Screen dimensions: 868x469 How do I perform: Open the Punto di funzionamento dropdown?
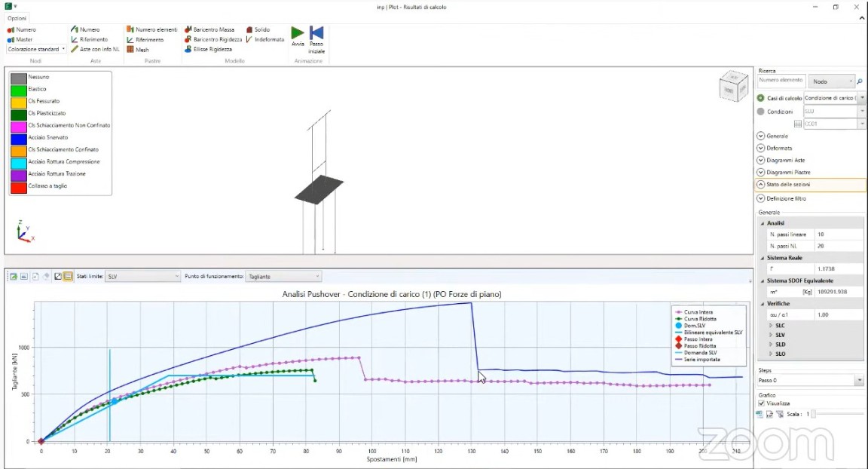[284, 277]
